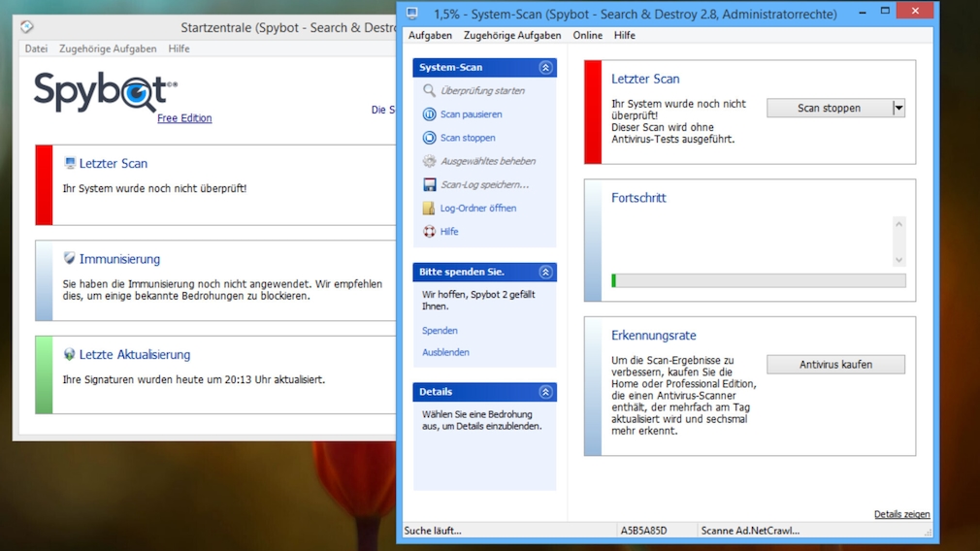Click the Spenden link
Screen dimensions: 980x551
click(x=440, y=331)
